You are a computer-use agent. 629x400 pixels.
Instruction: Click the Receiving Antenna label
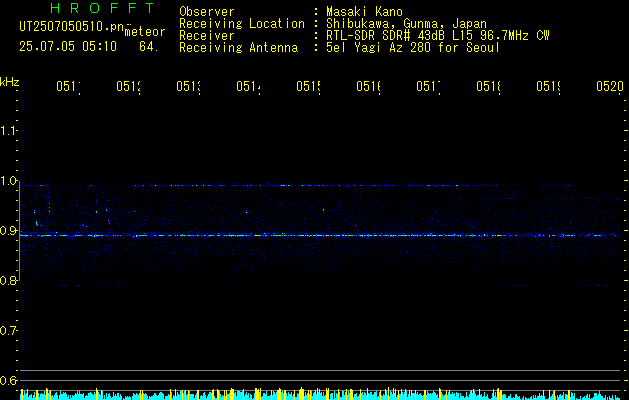pos(239,48)
